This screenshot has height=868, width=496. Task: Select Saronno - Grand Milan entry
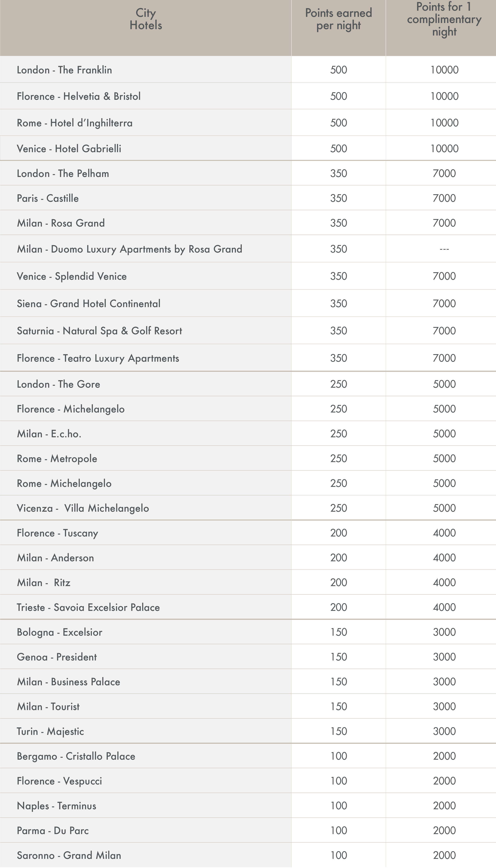(69, 855)
